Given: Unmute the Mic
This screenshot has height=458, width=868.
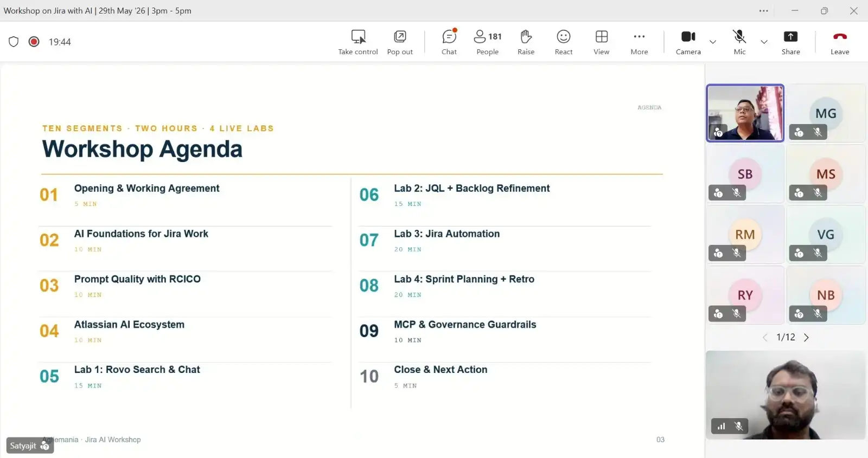Looking at the screenshot, I should click(739, 42).
